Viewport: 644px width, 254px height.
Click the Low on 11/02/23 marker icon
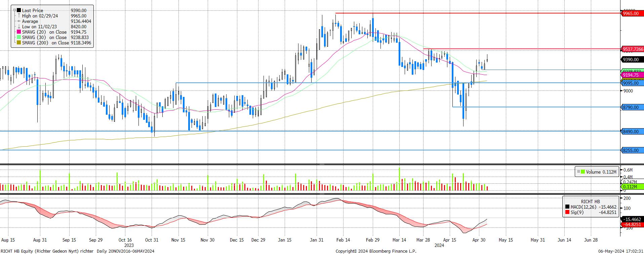point(19,27)
